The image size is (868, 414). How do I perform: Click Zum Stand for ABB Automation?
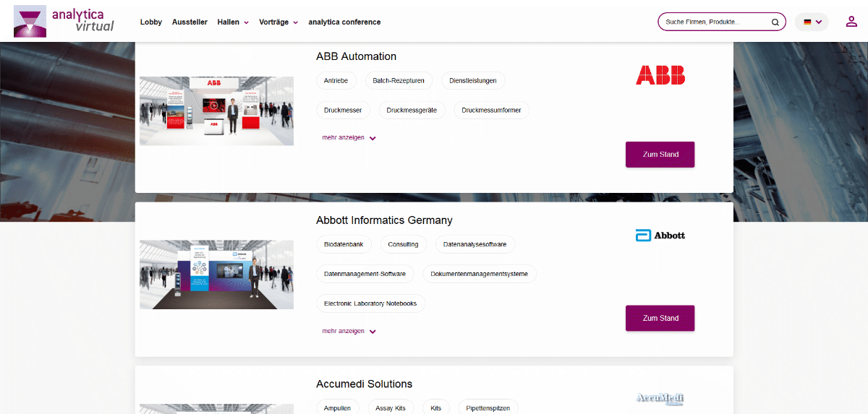(660, 155)
